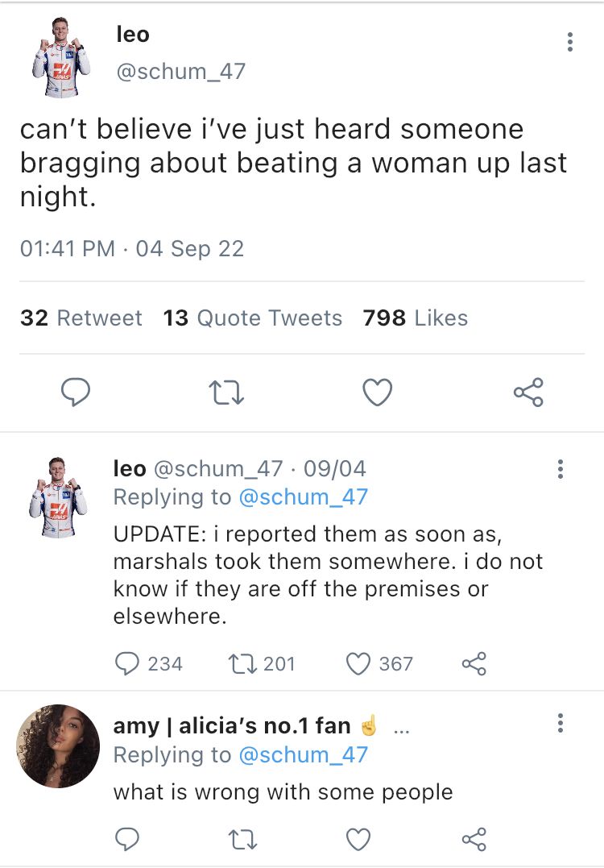Share the UPDATE reply tweet

pos(474,663)
